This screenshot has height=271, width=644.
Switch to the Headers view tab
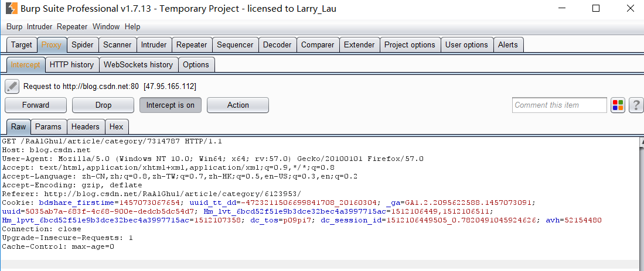(x=86, y=126)
